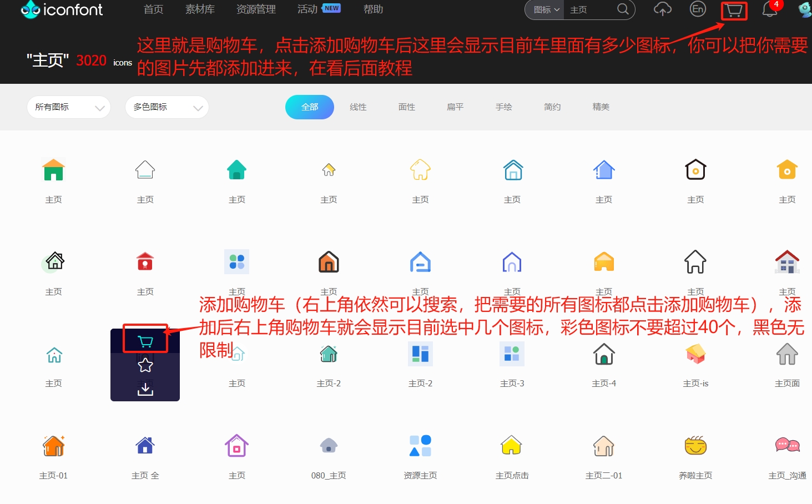Click the search magnifier icon
This screenshot has height=504, width=812.
tap(623, 9)
